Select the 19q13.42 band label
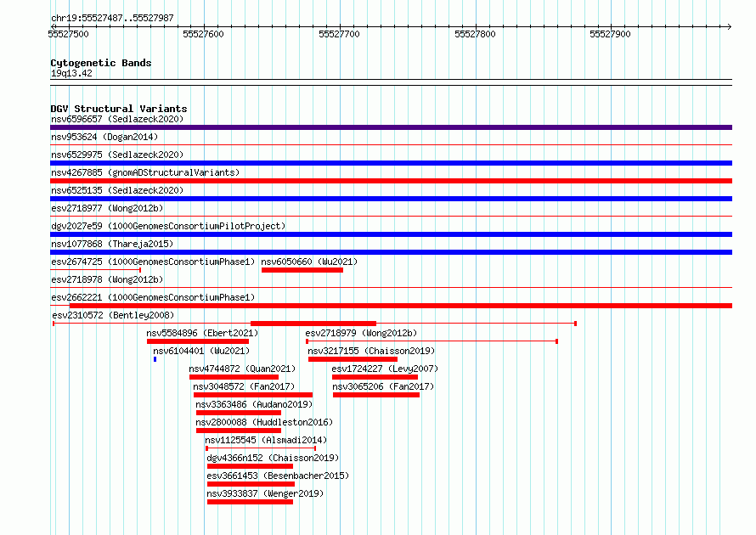756x535 pixels. pyautogui.click(x=71, y=73)
